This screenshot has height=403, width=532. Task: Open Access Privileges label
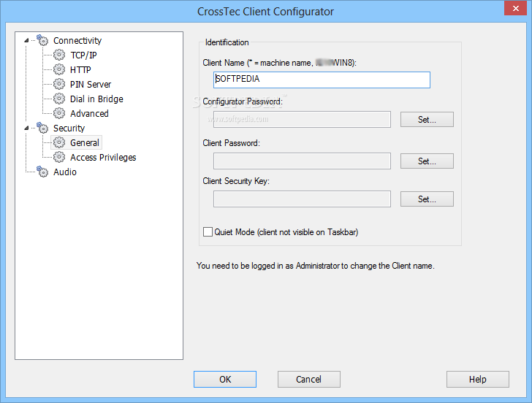pos(103,157)
